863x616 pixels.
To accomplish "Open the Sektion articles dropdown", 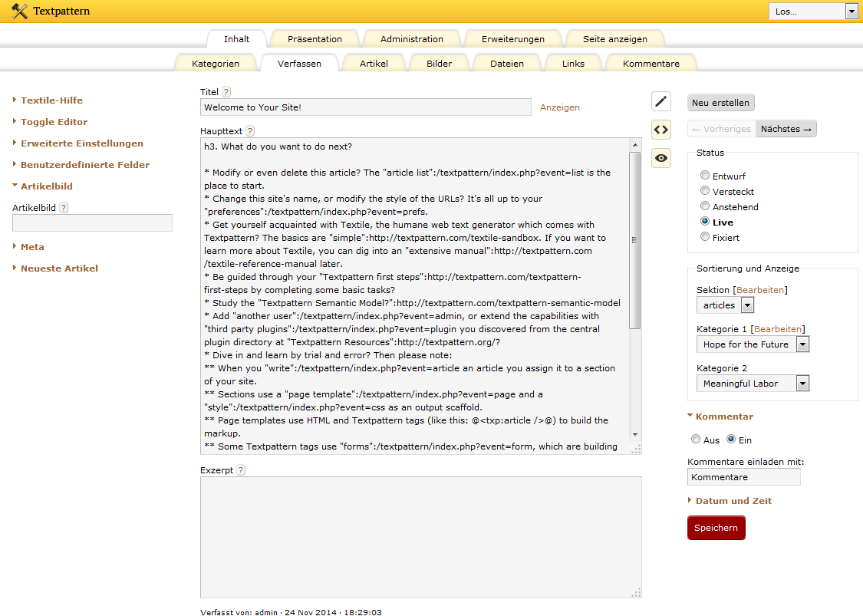I will point(725,305).
